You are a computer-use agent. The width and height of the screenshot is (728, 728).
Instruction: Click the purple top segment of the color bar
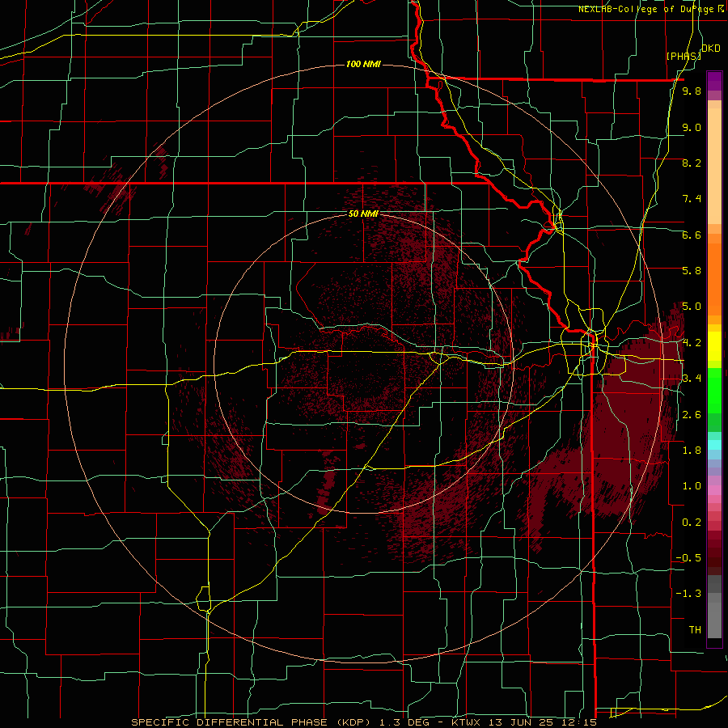(x=714, y=81)
